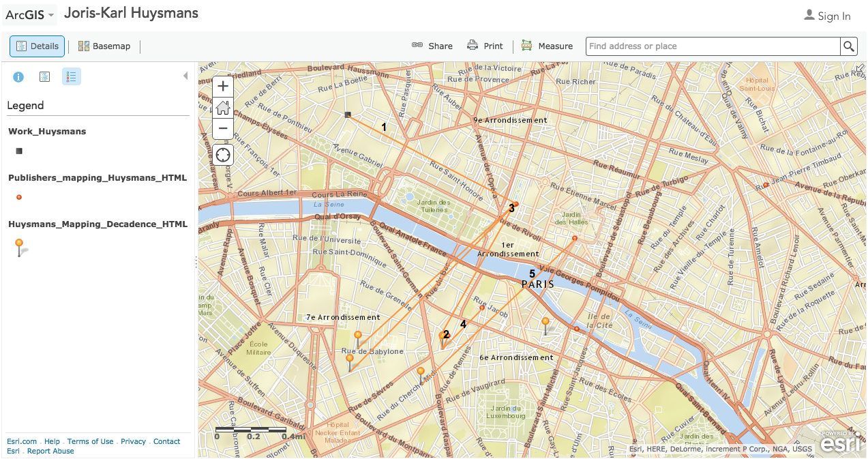Click the Sign In link

[828, 16]
